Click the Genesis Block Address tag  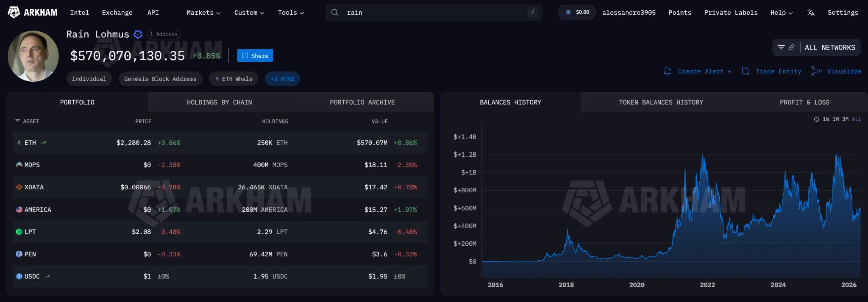(x=160, y=79)
